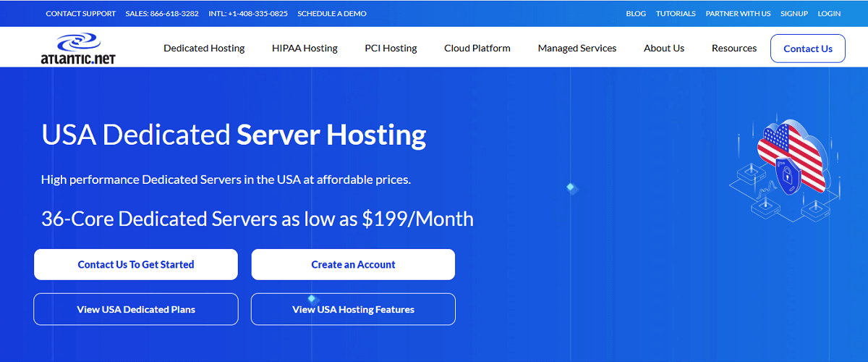868x362 pixels.
Task: Click the High performance Dedicated Servers tagline
Action: click(x=226, y=179)
